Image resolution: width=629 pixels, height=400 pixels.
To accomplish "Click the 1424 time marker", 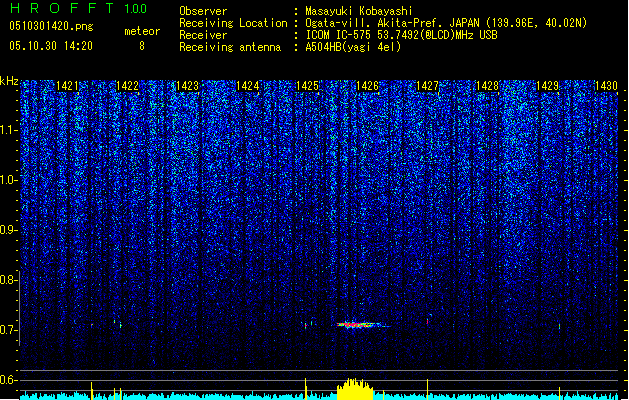I will (x=248, y=86).
